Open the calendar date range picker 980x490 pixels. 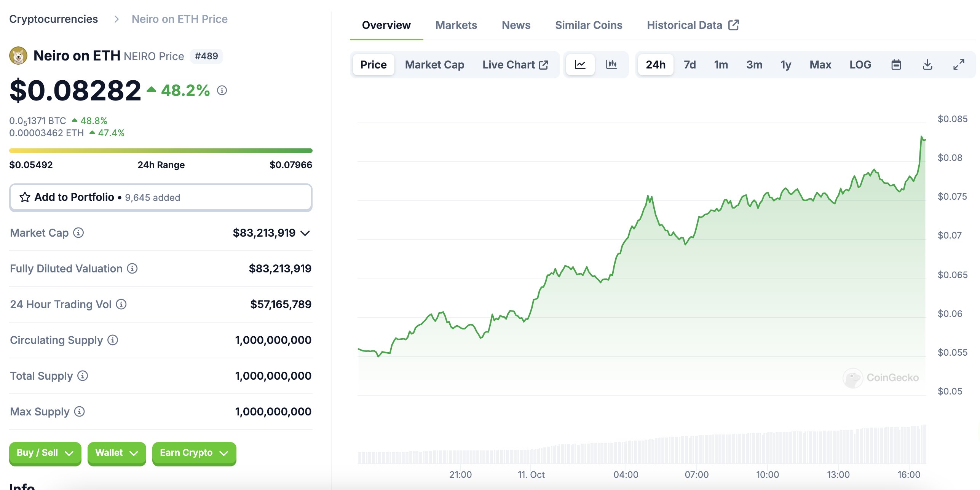pyautogui.click(x=896, y=65)
